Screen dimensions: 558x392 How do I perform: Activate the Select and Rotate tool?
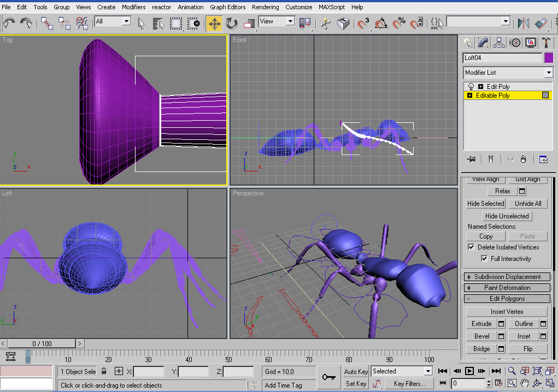coord(232,23)
